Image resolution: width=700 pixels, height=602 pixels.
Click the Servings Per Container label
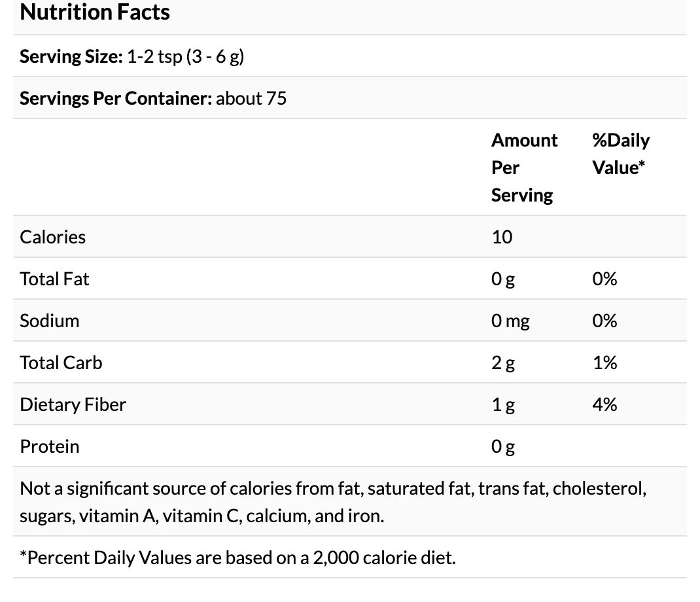(x=116, y=98)
